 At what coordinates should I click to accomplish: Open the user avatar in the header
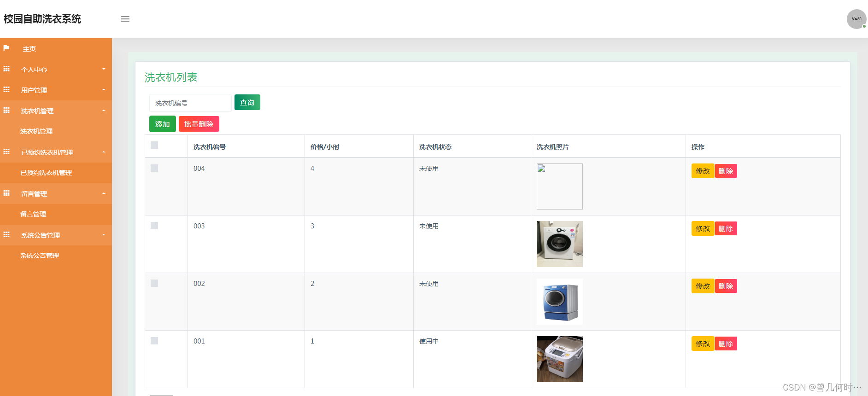856,19
